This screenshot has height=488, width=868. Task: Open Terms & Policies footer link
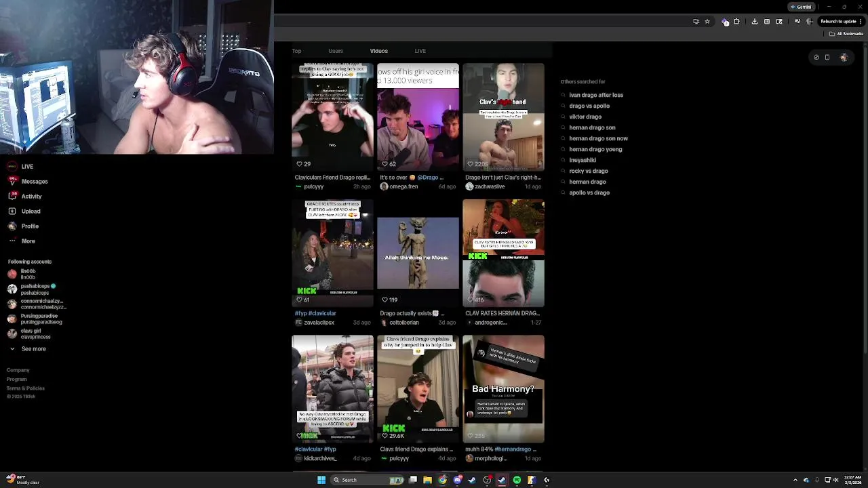(x=26, y=388)
